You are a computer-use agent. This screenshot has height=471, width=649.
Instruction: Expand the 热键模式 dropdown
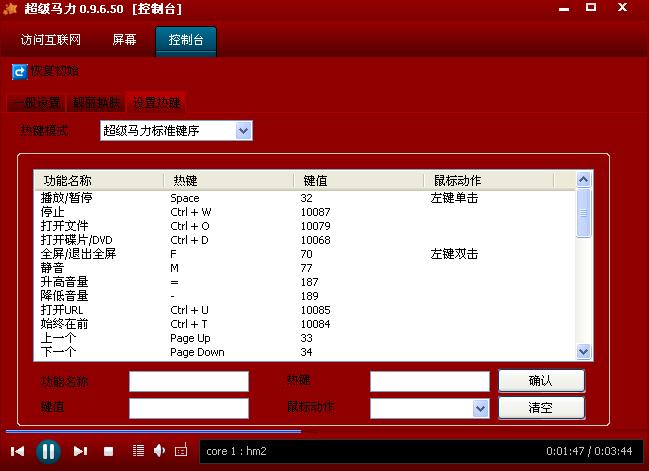(x=244, y=131)
